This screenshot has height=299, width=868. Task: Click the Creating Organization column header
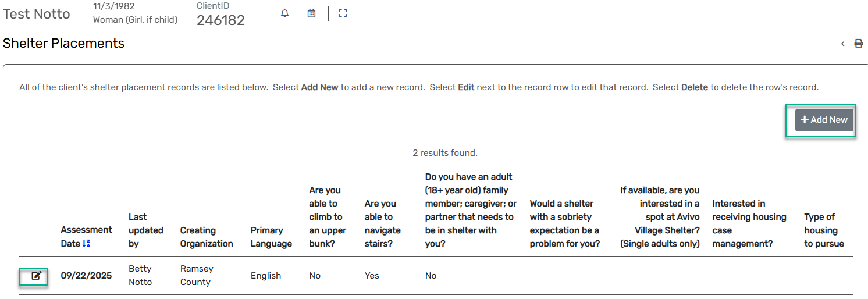[x=207, y=237]
